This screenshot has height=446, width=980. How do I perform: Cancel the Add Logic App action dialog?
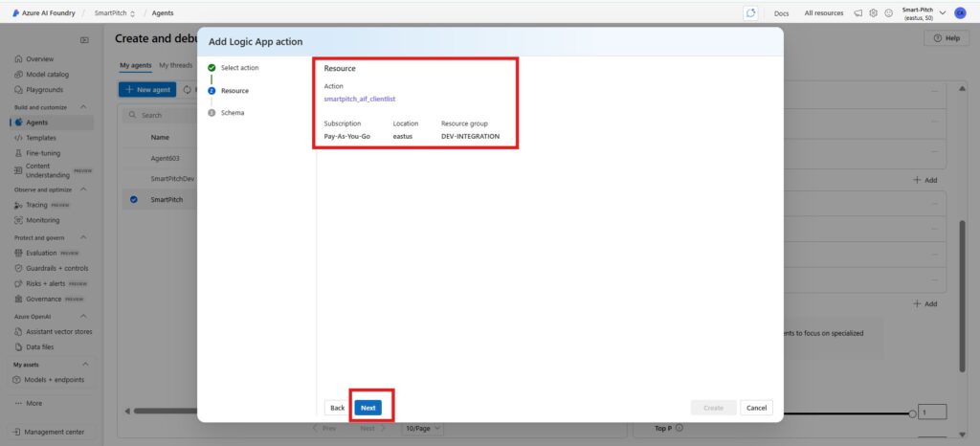756,408
